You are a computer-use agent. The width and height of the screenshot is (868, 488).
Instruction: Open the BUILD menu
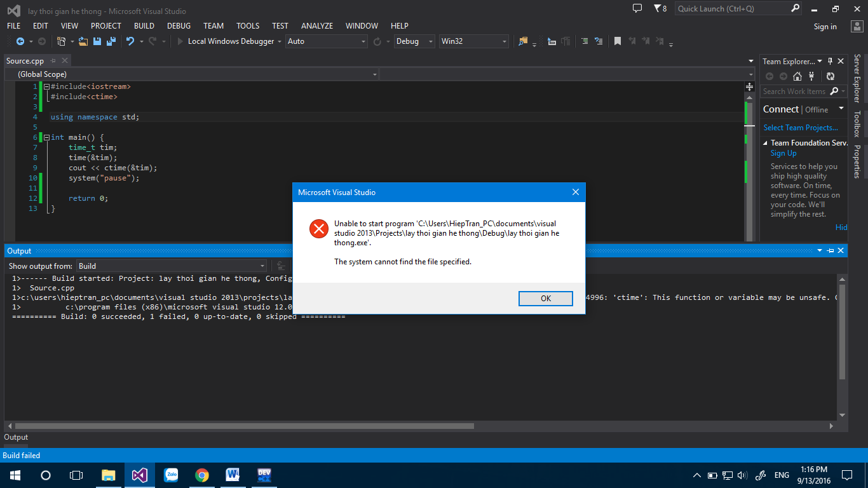point(144,26)
